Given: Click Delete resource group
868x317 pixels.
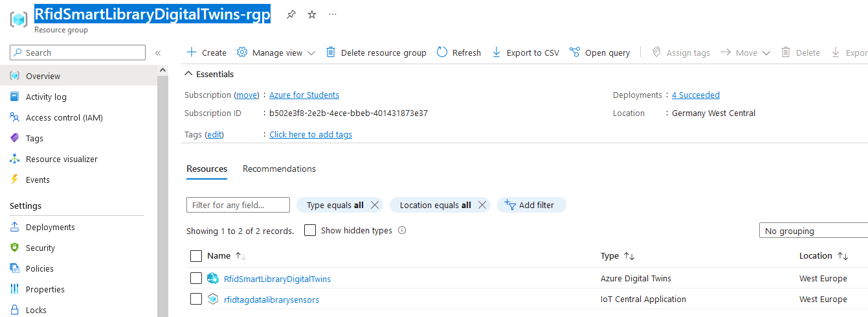Looking at the screenshot, I should (x=376, y=53).
